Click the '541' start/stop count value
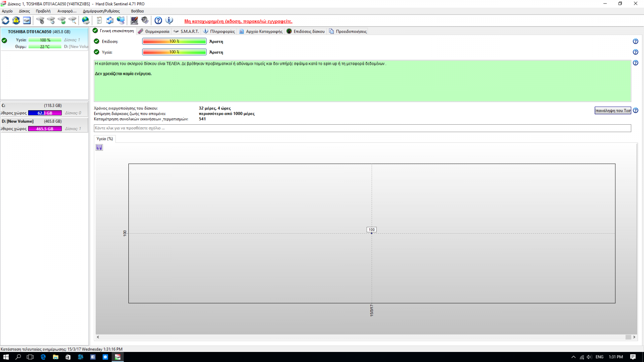This screenshot has width=644, height=362. pyautogui.click(x=202, y=119)
